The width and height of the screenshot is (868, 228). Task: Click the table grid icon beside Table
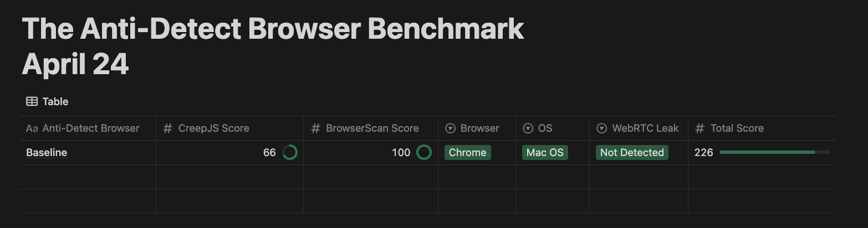32,101
